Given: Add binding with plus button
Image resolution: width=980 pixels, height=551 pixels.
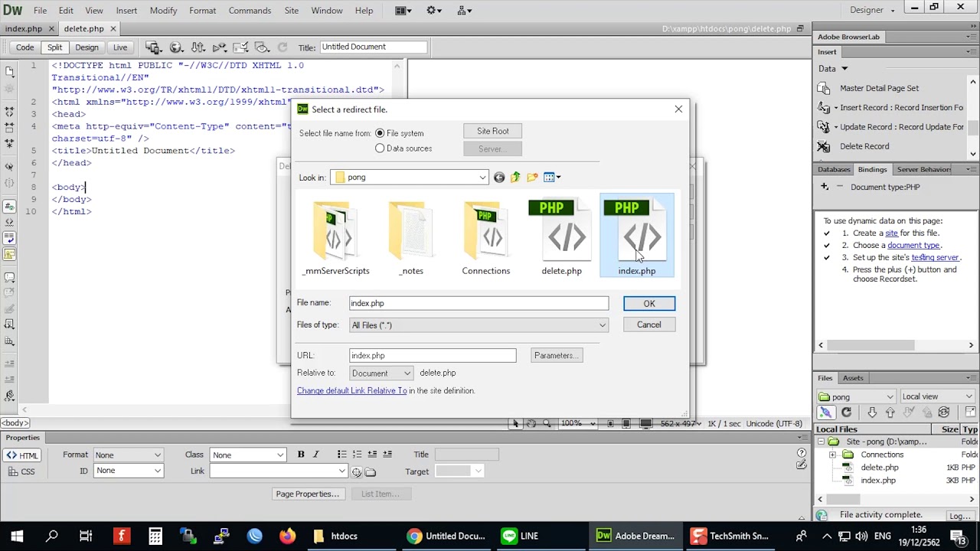Looking at the screenshot, I should point(825,187).
